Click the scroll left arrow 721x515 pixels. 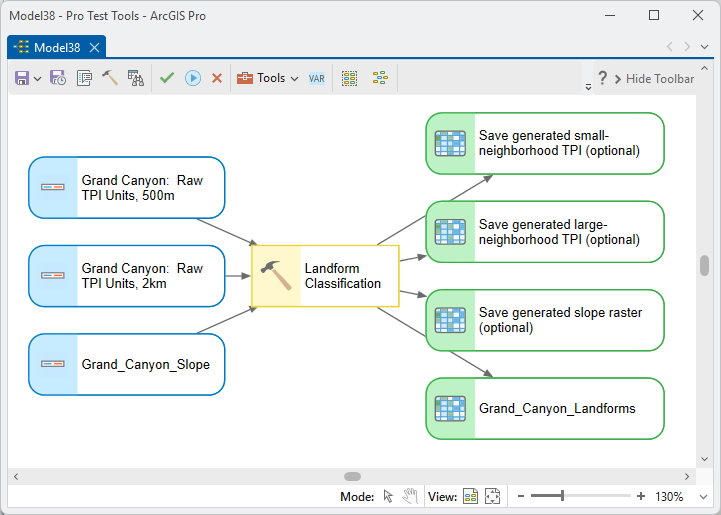[x=16, y=476]
